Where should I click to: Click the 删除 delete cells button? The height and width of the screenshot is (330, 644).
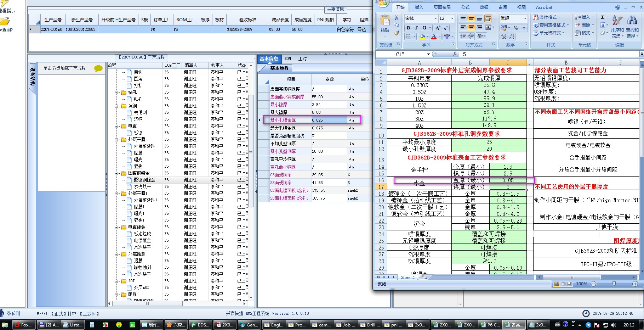click(x=583, y=25)
